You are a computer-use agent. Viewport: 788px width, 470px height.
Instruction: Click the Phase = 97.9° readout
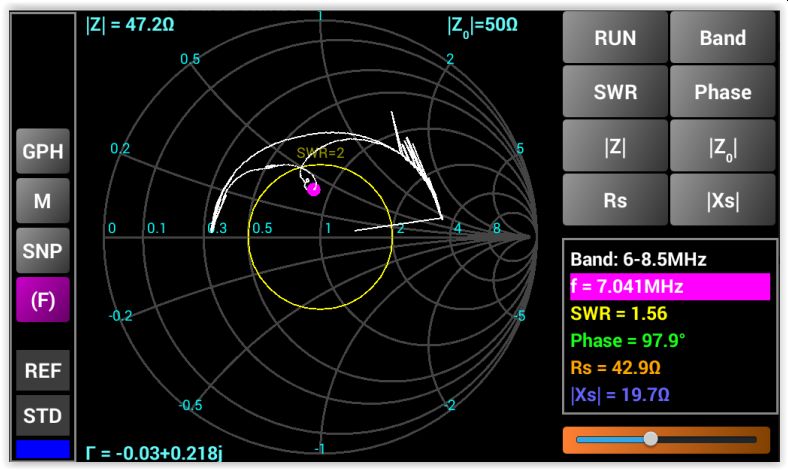click(628, 341)
